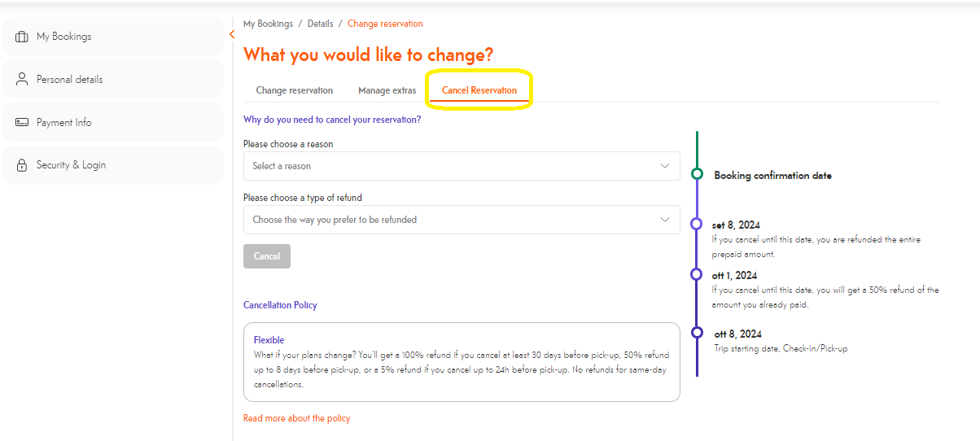The image size is (980, 441).
Task: Go to My Bookings in the breadcrumb
Action: [268, 24]
